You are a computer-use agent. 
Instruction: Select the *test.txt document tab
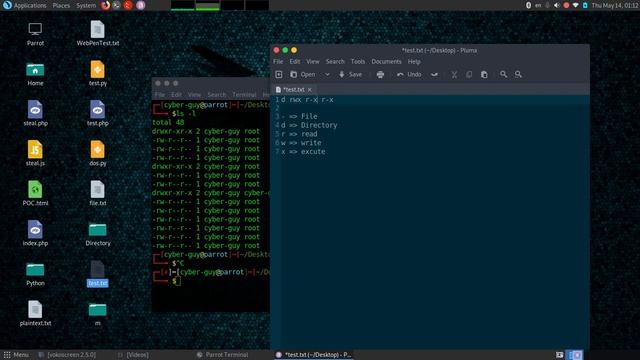(x=293, y=89)
